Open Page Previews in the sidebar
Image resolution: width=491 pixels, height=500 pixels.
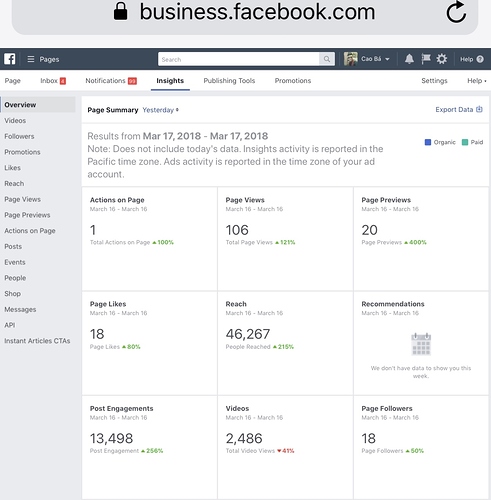point(27,215)
